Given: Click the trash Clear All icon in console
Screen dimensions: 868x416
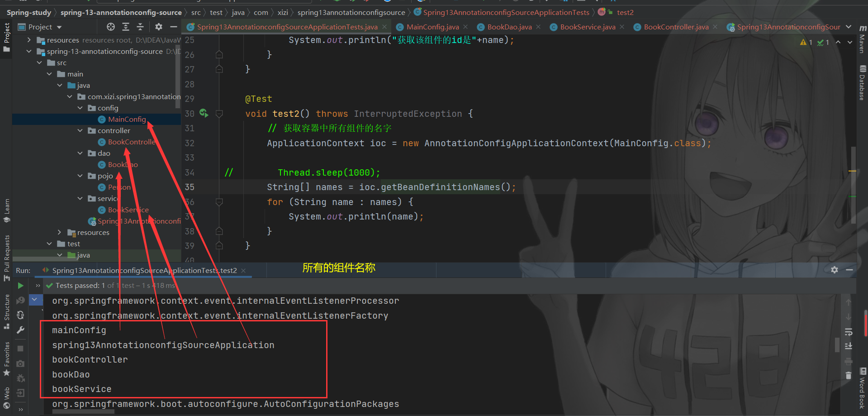Looking at the screenshot, I should [x=849, y=375].
